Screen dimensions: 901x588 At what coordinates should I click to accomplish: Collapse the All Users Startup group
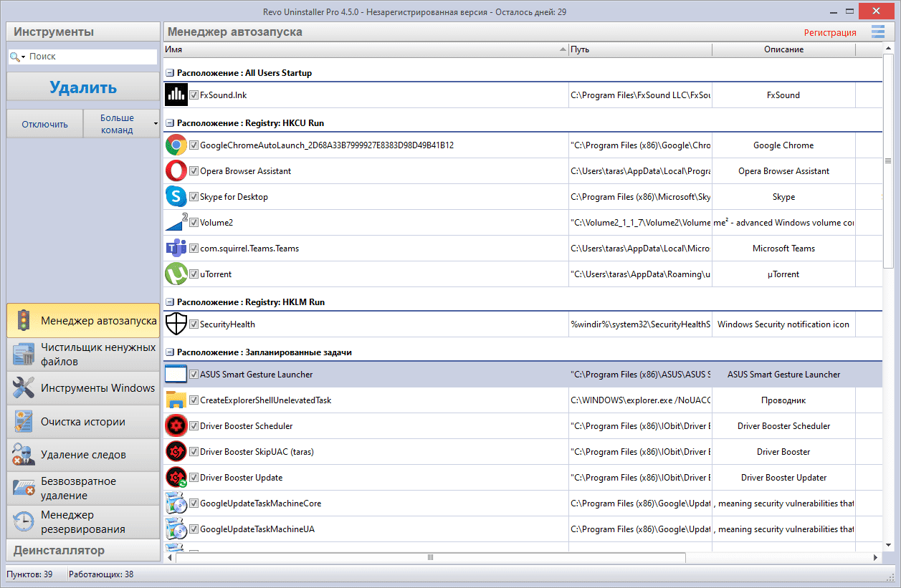(170, 73)
